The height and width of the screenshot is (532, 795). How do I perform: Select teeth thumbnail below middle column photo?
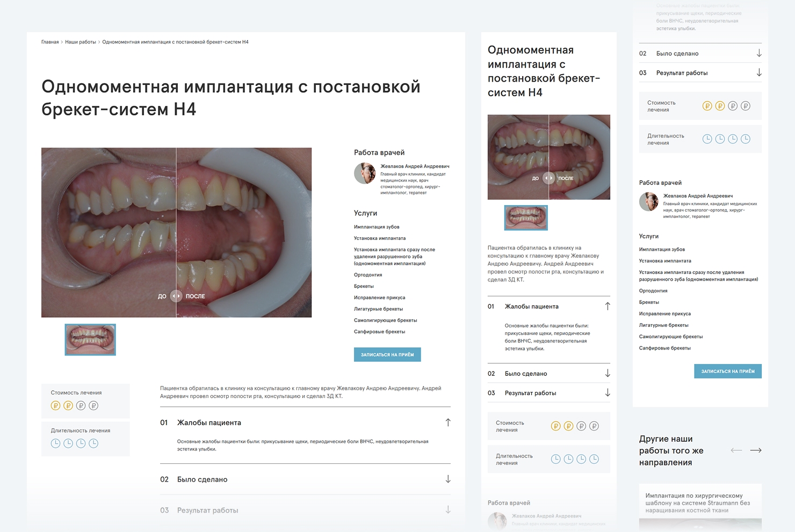click(x=526, y=217)
